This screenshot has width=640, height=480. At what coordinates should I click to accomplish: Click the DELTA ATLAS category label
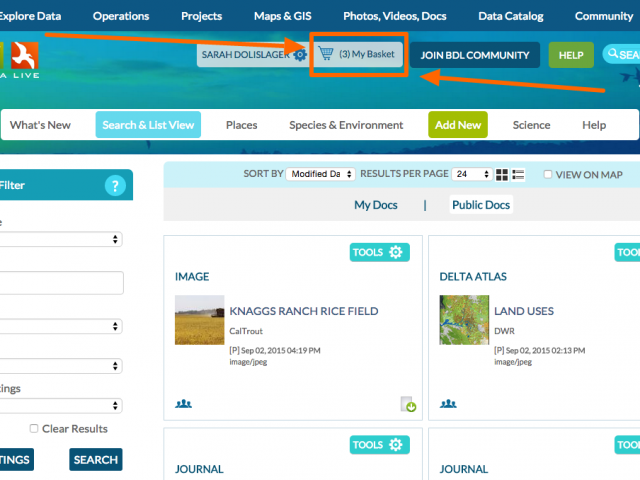[x=473, y=277]
